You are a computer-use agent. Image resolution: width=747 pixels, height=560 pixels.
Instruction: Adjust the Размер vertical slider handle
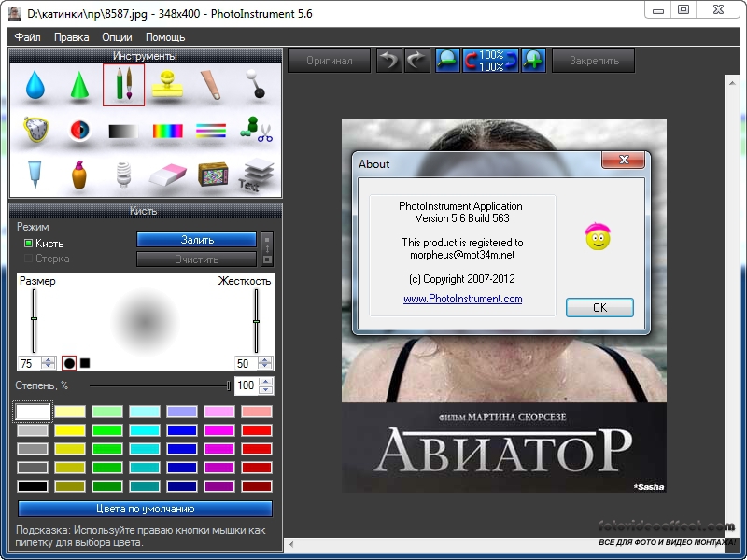[34, 318]
